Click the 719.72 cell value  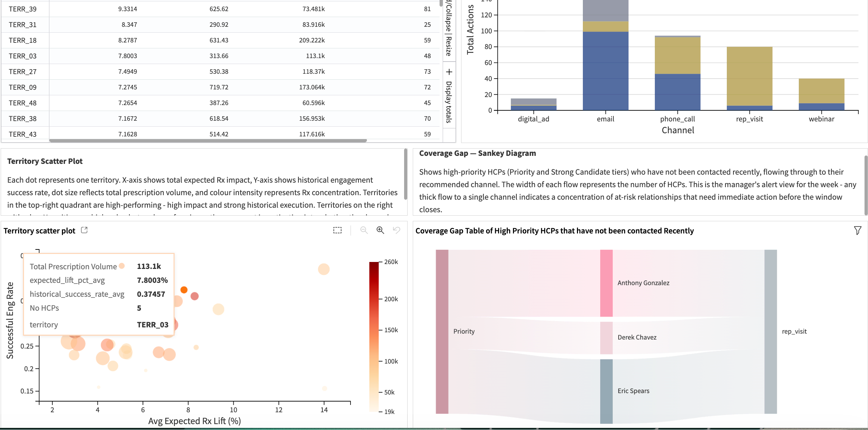click(219, 87)
